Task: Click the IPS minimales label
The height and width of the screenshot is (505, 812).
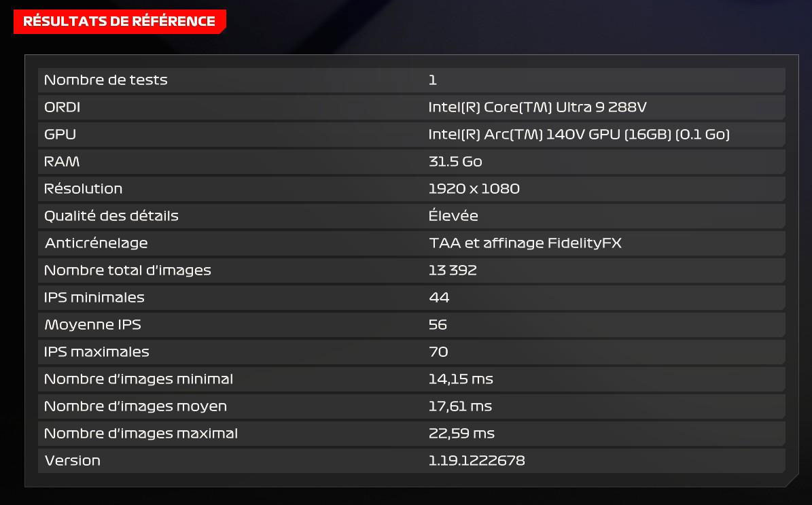Action: (x=94, y=298)
